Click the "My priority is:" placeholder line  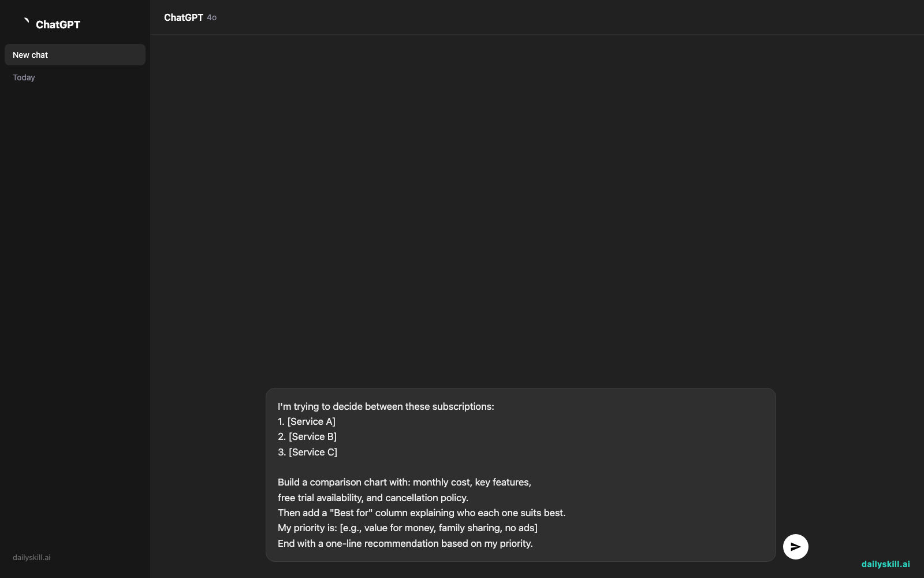[408, 528]
